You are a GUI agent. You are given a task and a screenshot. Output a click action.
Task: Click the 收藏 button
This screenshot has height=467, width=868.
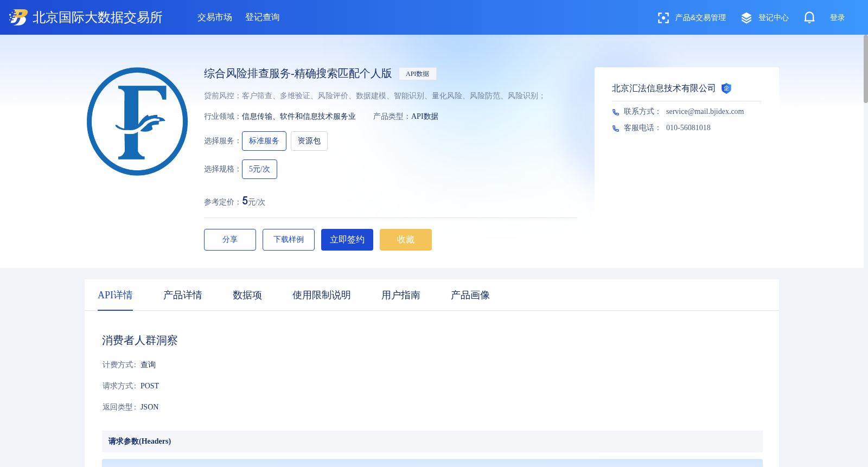coord(406,240)
